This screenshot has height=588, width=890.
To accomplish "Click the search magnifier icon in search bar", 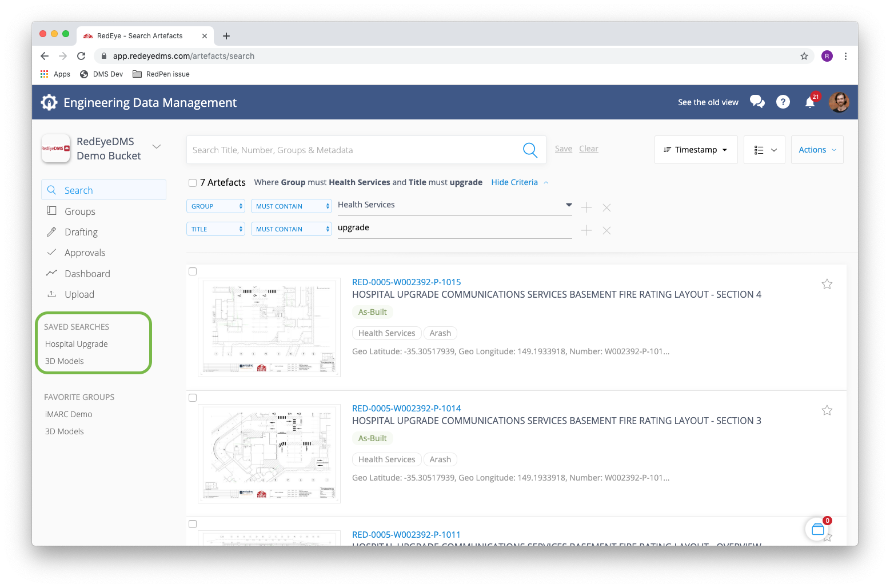I will click(530, 150).
